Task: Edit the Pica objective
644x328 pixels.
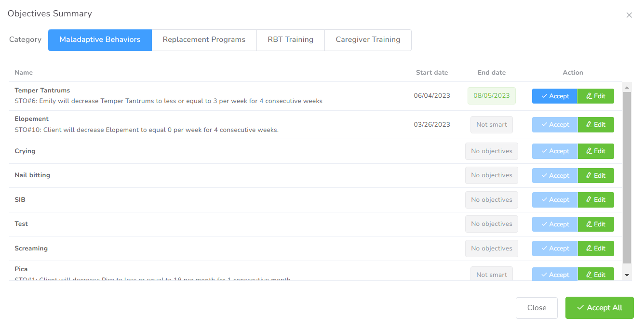Action: (595, 275)
